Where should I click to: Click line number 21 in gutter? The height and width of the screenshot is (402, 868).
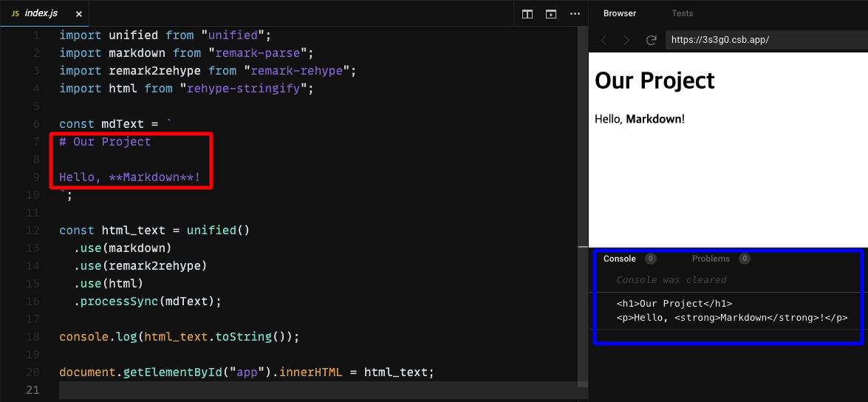coord(33,390)
